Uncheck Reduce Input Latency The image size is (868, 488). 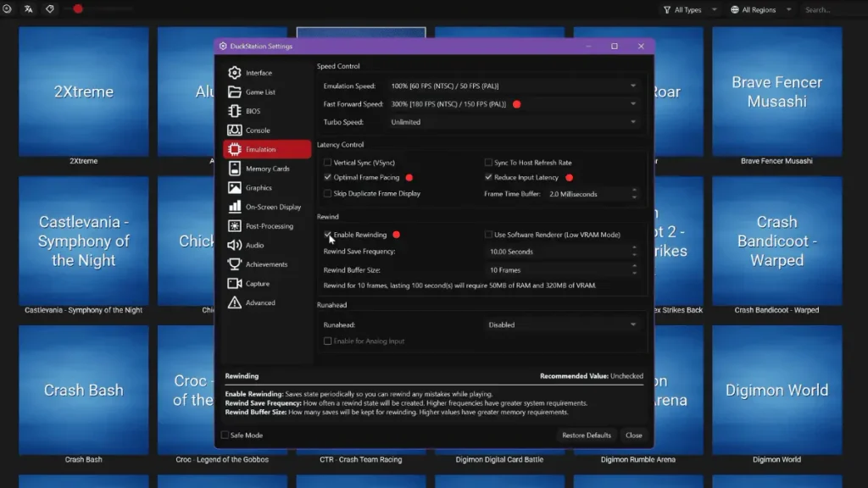(488, 178)
